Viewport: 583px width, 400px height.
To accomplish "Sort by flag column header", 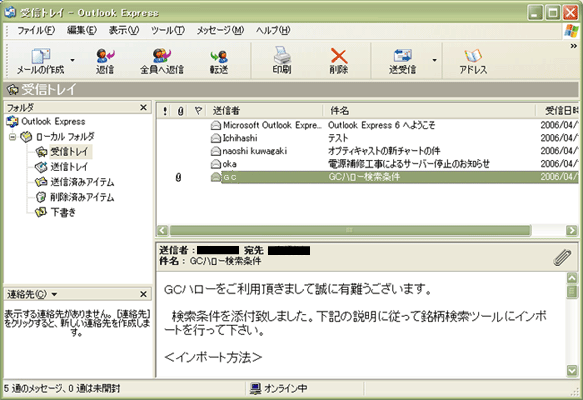I will pos(198,111).
